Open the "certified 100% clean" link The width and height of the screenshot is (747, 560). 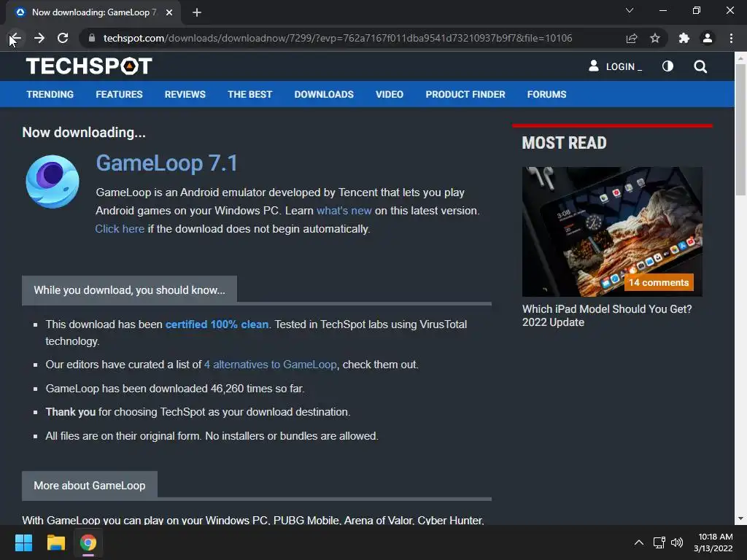(217, 324)
